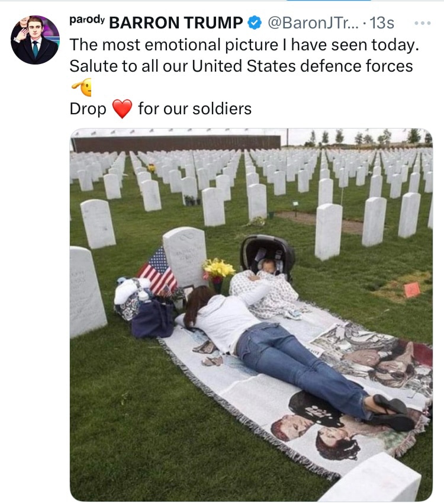
Task: Click the American flag in the photo
Action: click(x=157, y=271)
